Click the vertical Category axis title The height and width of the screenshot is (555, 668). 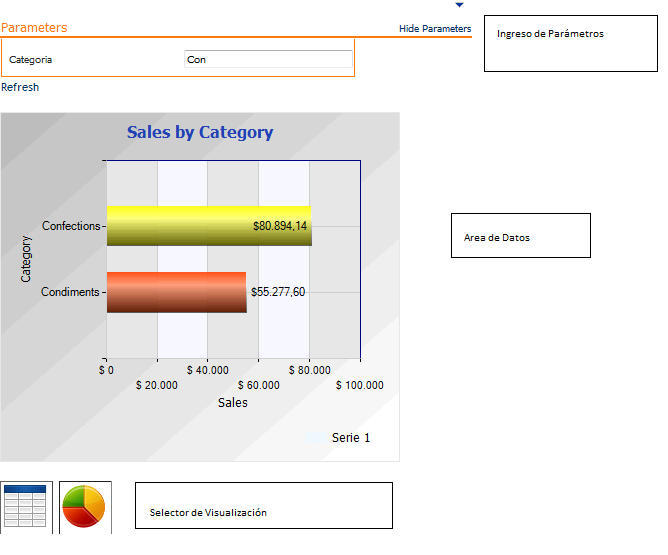[x=27, y=258]
